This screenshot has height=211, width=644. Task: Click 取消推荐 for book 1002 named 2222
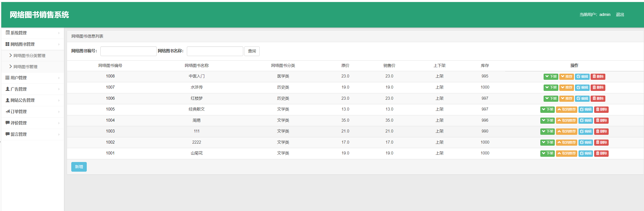[566, 142]
